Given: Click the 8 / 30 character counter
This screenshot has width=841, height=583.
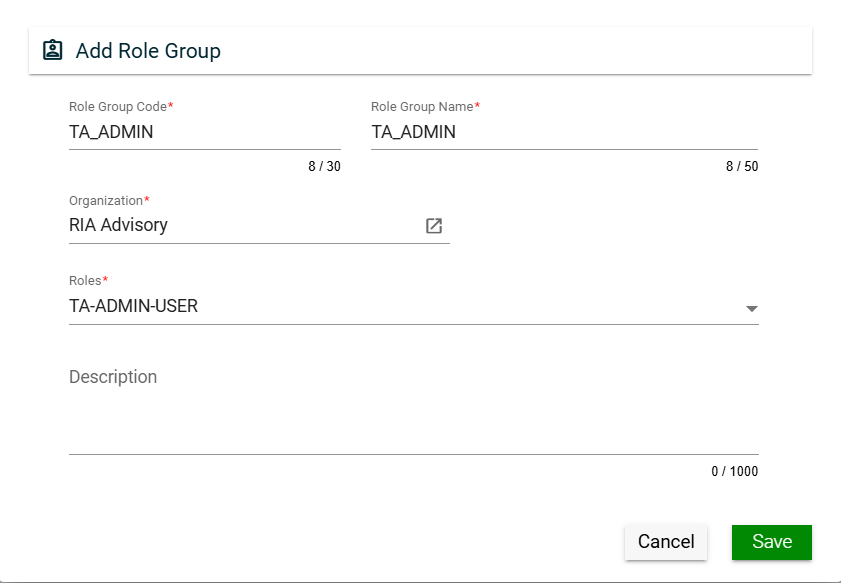Looking at the screenshot, I should pyautogui.click(x=324, y=167).
